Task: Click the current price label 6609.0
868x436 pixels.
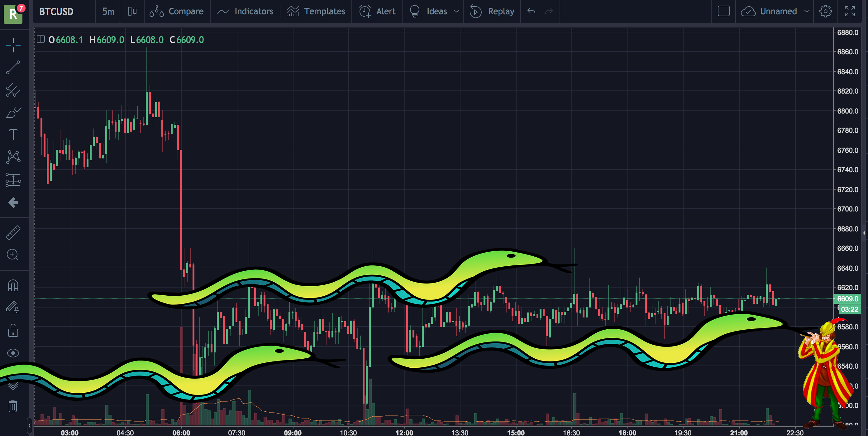Action: click(x=847, y=299)
